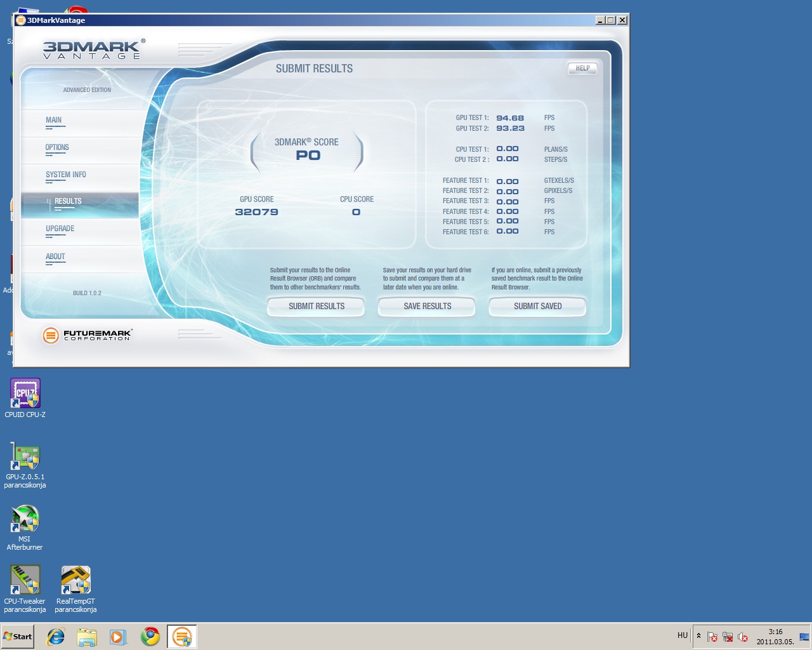
Task: Open the Start menu
Action: click(17, 637)
